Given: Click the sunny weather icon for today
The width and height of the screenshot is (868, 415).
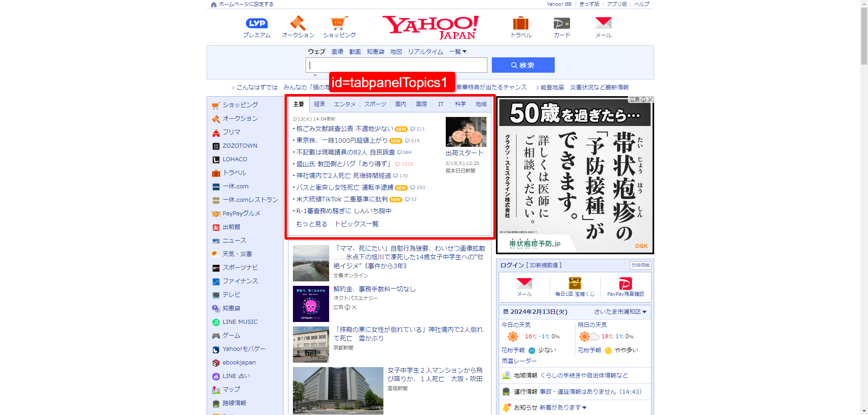Looking at the screenshot, I should 513,336.
